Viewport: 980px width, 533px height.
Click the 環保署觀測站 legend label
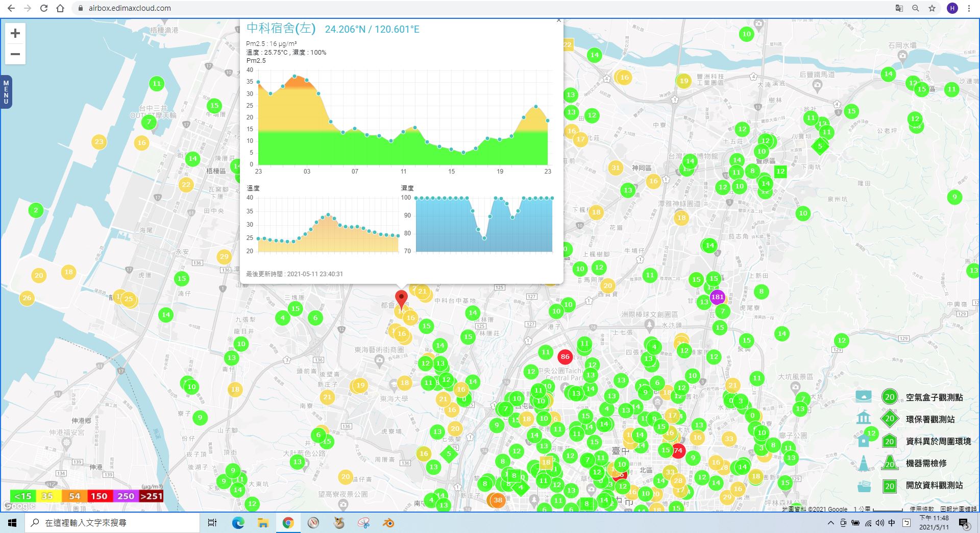(930, 419)
